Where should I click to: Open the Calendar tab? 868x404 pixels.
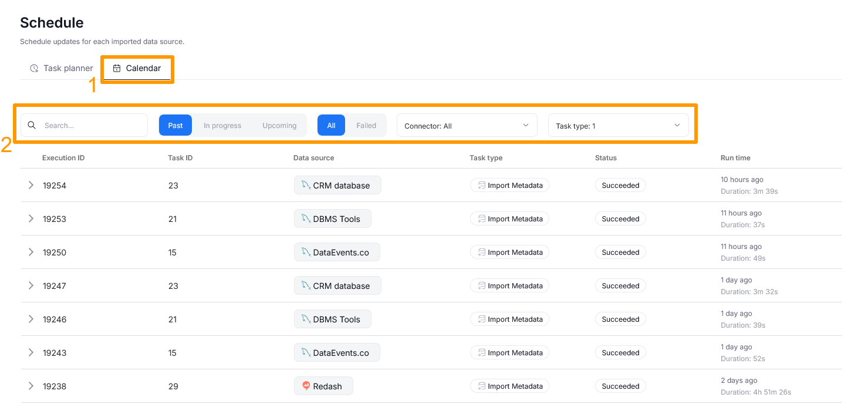[143, 68]
